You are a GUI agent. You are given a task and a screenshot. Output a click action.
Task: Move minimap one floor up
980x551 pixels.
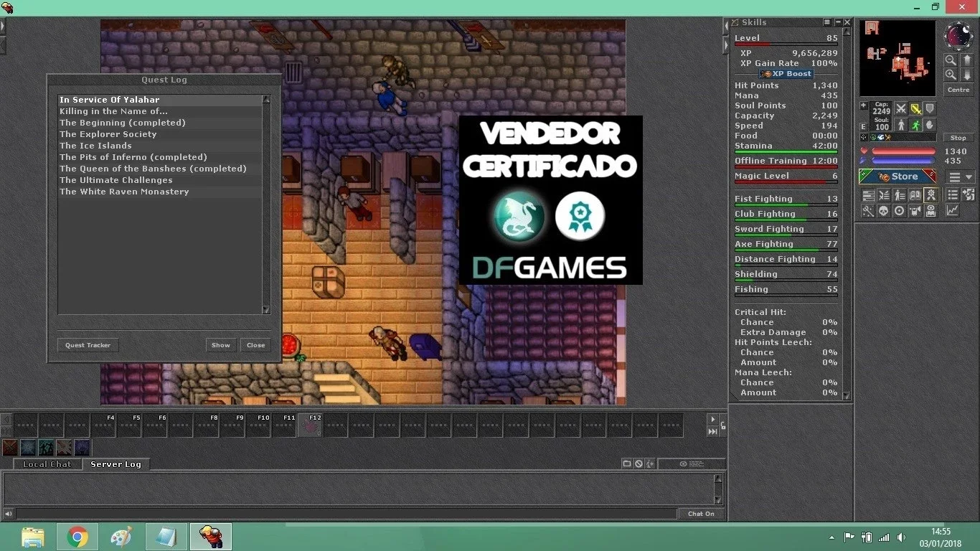pyautogui.click(x=967, y=60)
